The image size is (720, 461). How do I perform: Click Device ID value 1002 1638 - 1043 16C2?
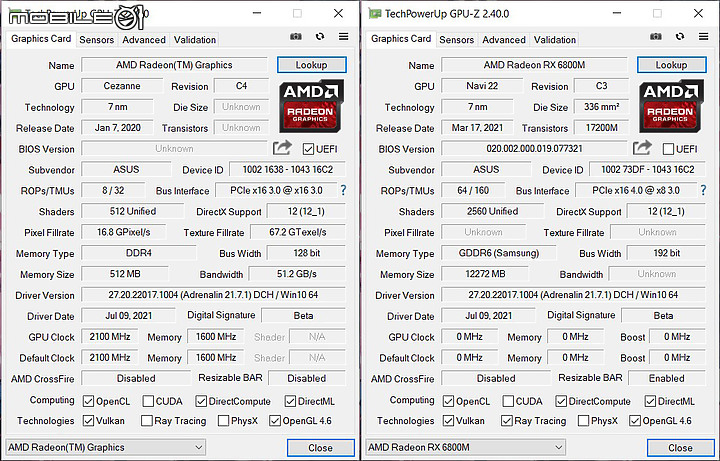pyautogui.click(x=287, y=169)
